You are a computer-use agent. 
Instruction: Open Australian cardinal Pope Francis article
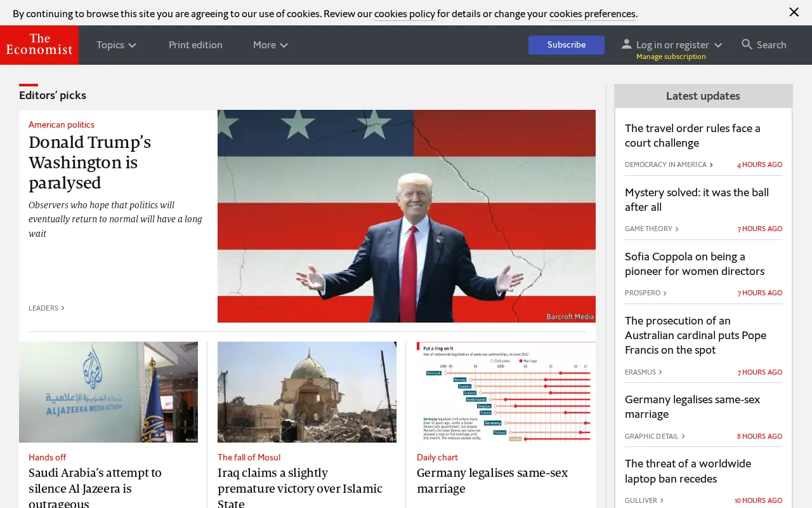coord(695,335)
